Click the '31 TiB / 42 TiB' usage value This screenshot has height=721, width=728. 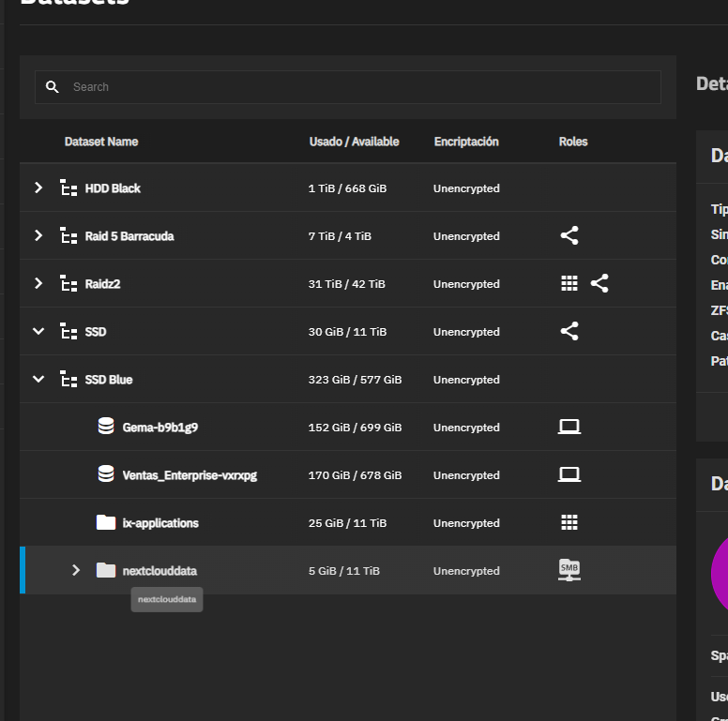347,284
